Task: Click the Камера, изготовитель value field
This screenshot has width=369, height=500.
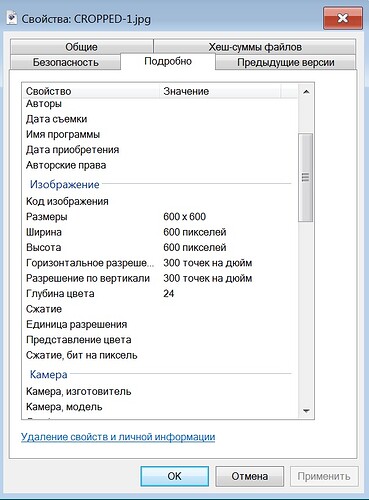Action: coord(228,391)
